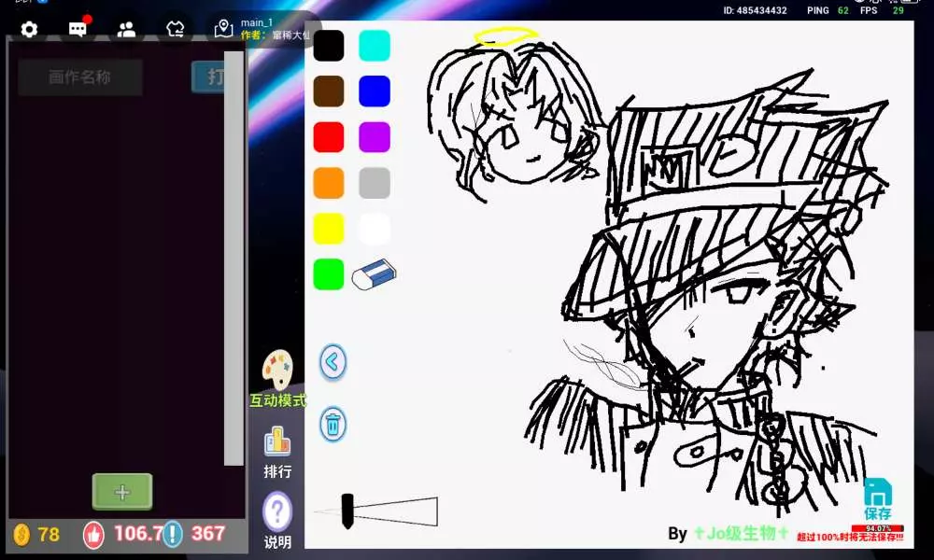Screen dimensions: 934x560
Task: Pick the blue color swatch
Action: click(x=375, y=91)
